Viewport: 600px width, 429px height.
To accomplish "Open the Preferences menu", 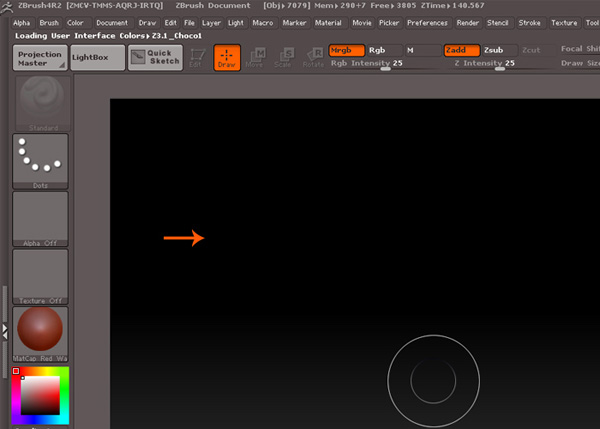I will pyautogui.click(x=428, y=22).
